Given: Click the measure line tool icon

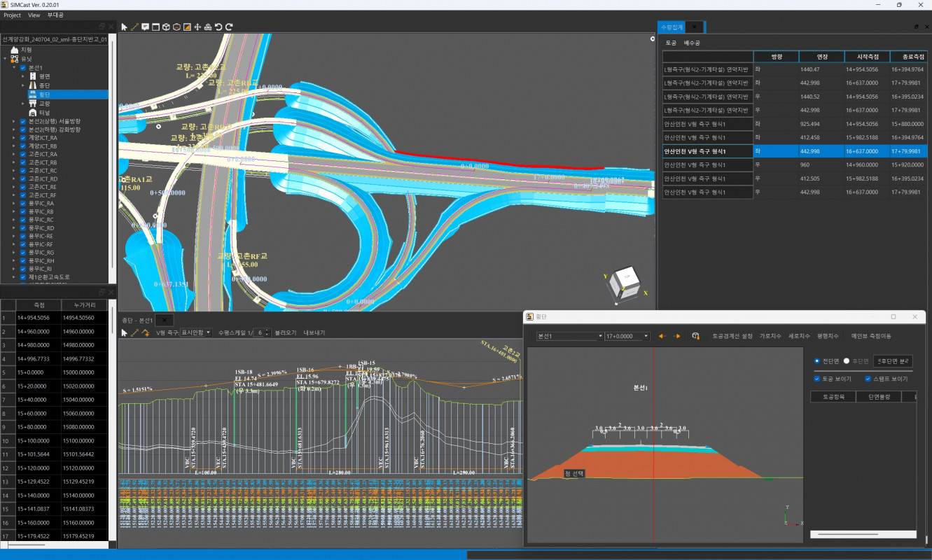Looking at the screenshot, I should pos(134,27).
